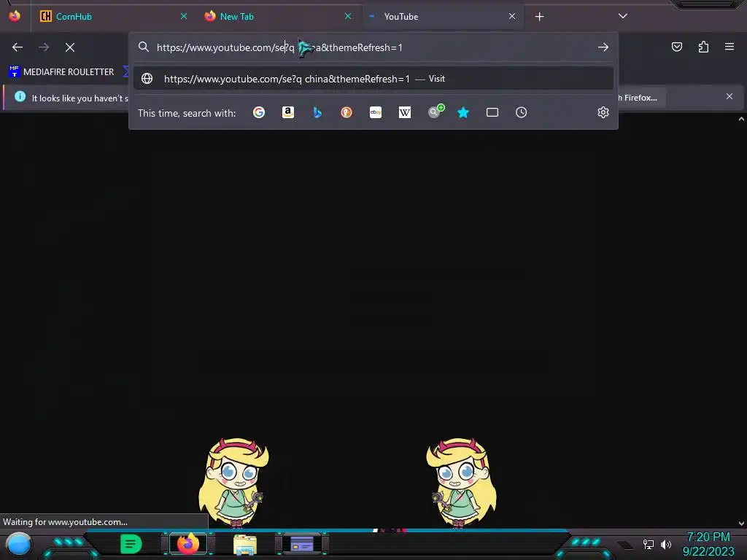Search with DuckDuckGo engine icon
The image size is (747, 560).
click(347, 112)
